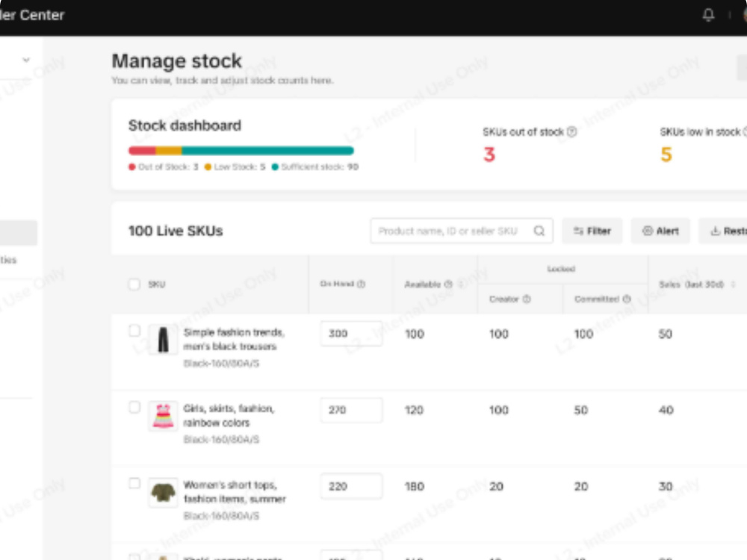Screen dimensions: 747x560
Task: Edit On Hand value 220
Action: [351, 486]
